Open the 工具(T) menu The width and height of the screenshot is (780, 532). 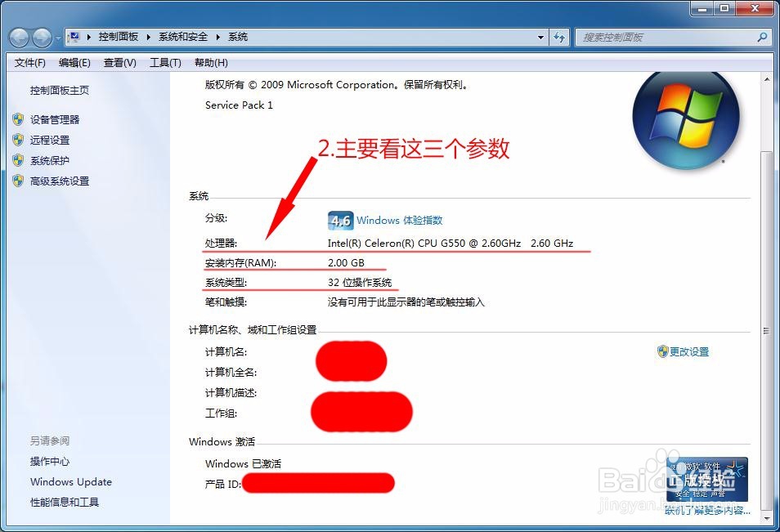pyautogui.click(x=166, y=63)
